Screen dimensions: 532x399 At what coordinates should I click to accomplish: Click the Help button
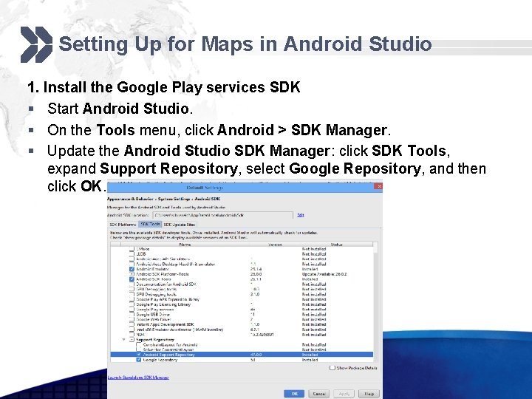point(369,394)
